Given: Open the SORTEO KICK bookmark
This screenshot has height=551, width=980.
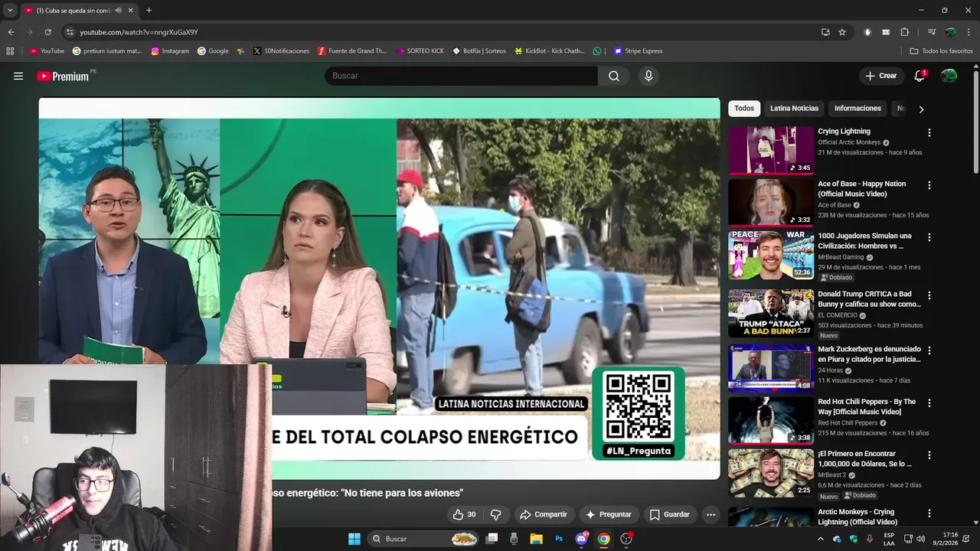Looking at the screenshot, I should pyautogui.click(x=420, y=51).
